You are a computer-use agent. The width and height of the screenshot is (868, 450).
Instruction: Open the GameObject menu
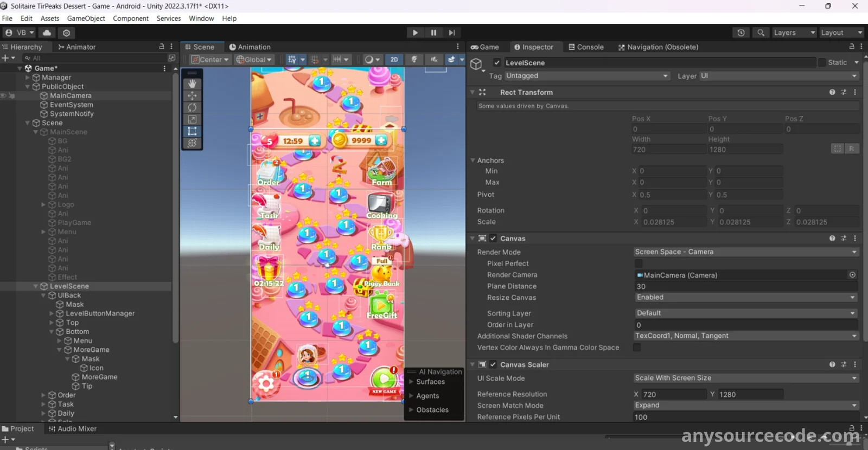(x=86, y=18)
